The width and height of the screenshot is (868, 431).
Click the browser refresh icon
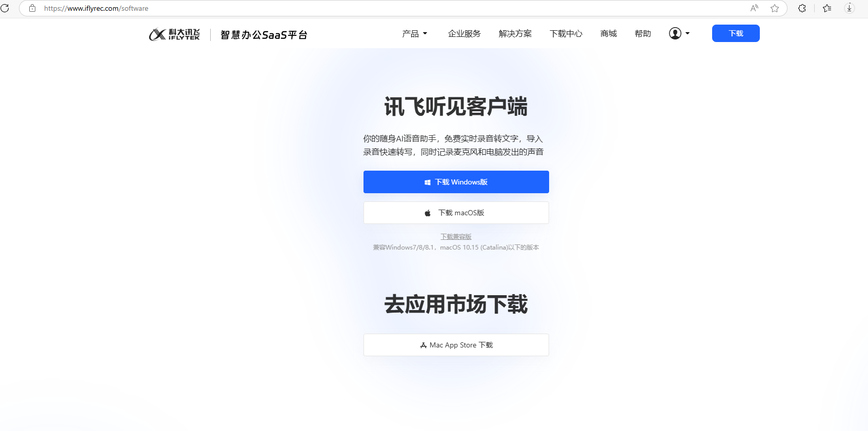[5, 8]
